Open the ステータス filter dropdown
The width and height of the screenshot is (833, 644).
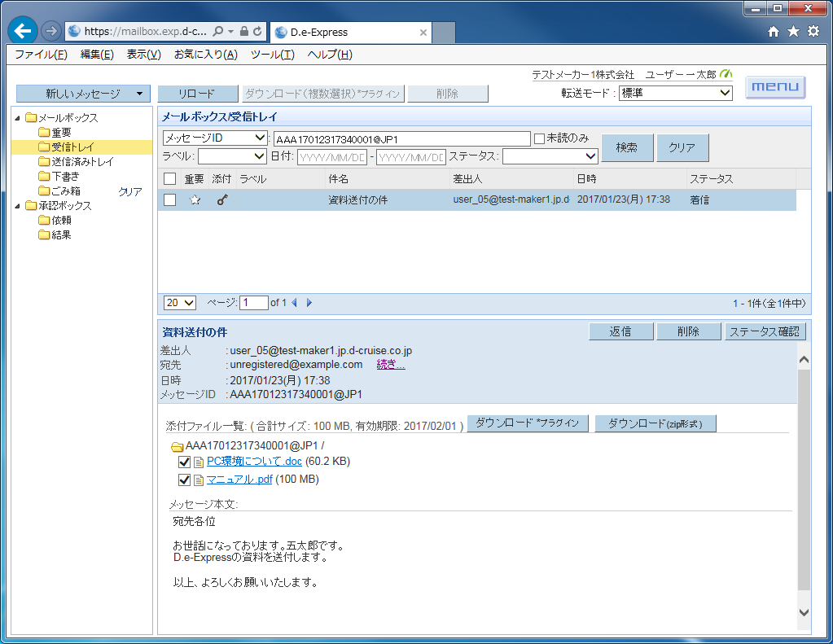click(550, 156)
